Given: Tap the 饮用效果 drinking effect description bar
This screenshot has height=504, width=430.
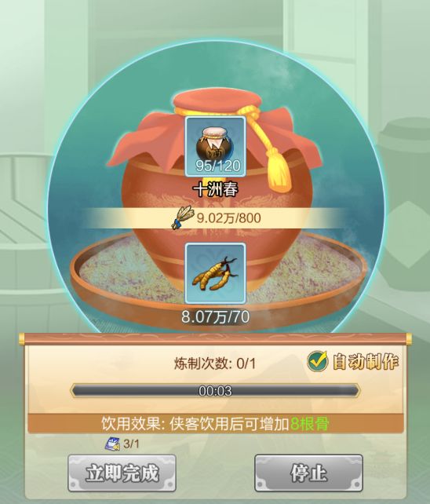Looking at the screenshot, I should tap(215, 424).
